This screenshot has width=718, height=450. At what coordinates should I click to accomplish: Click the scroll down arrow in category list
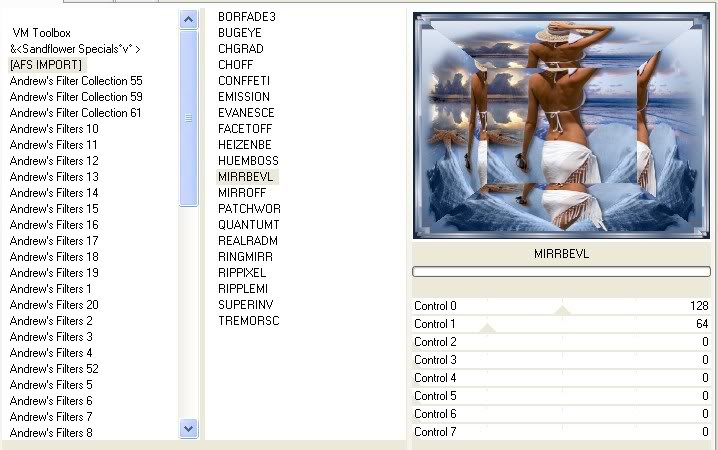pyautogui.click(x=189, y=428)
